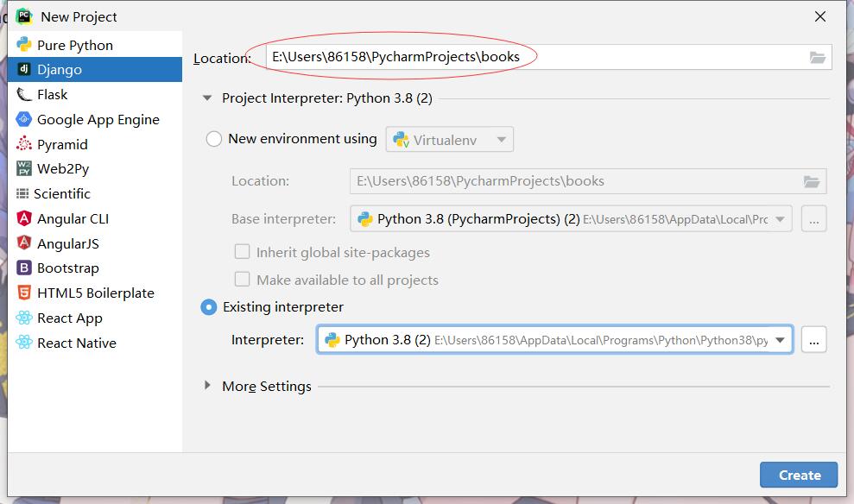
Task: Click the React App atom icon
Action: pyautogui.click(x=24, y=318)
